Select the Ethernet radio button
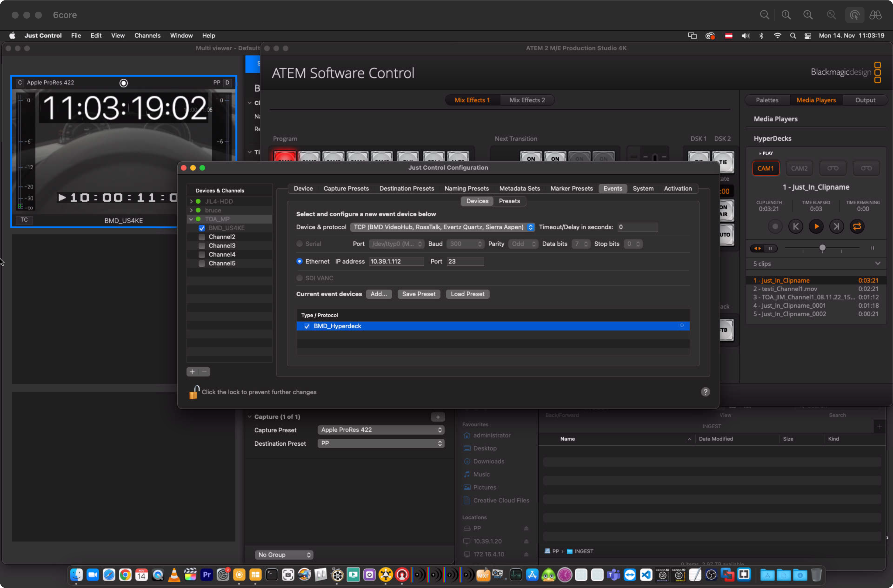The height and width of the screenshot is (588, 893). tap(299, 261)
